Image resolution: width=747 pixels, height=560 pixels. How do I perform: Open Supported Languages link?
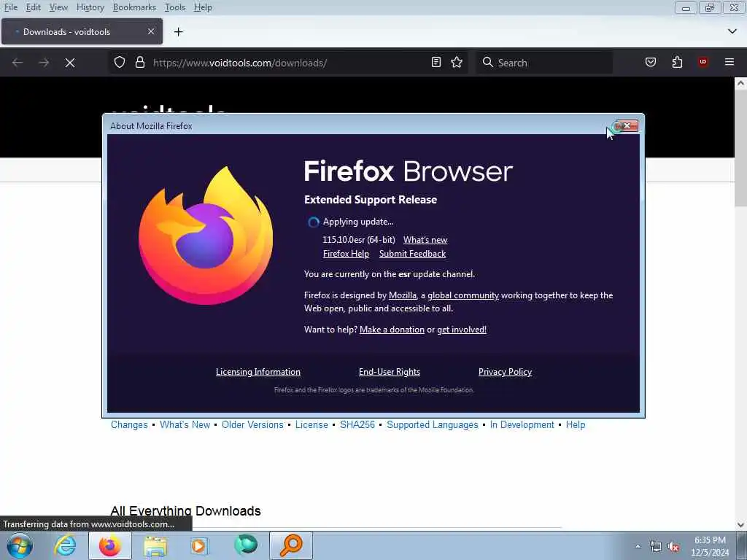pos(433,425)
